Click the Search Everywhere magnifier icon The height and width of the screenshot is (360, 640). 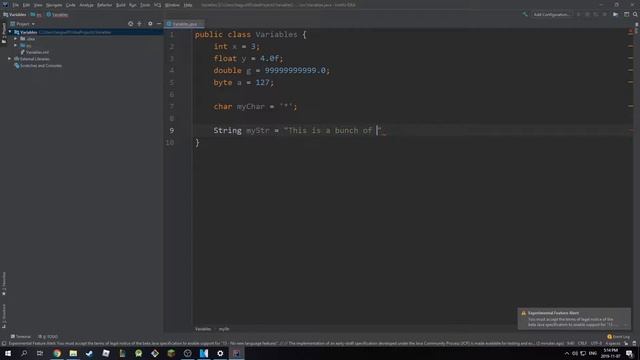(x=635, y=14)
